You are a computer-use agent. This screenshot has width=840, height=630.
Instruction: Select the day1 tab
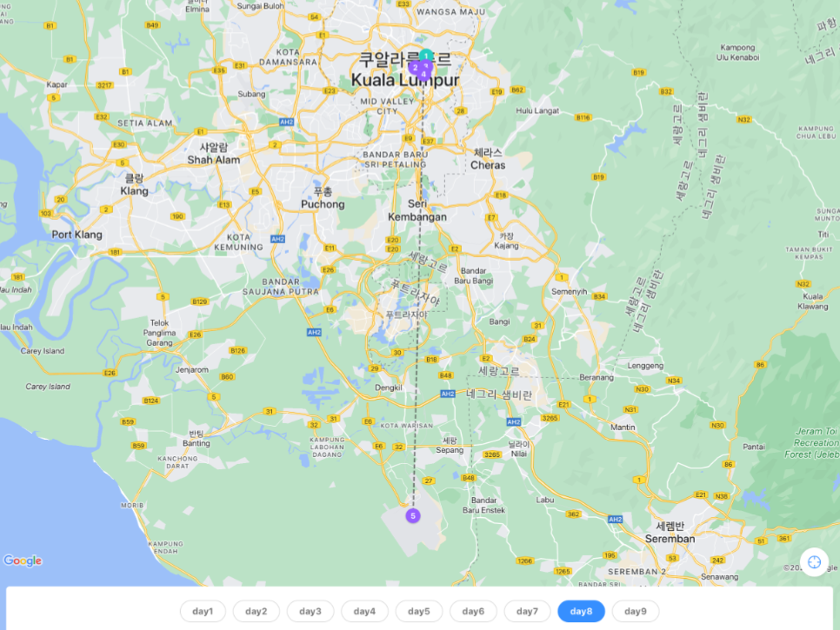(203, 611)
